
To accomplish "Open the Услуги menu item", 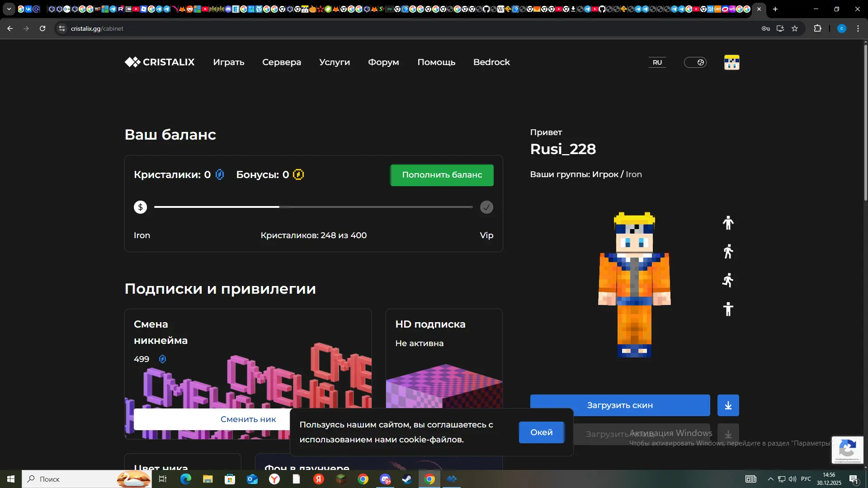I will 335,62.
